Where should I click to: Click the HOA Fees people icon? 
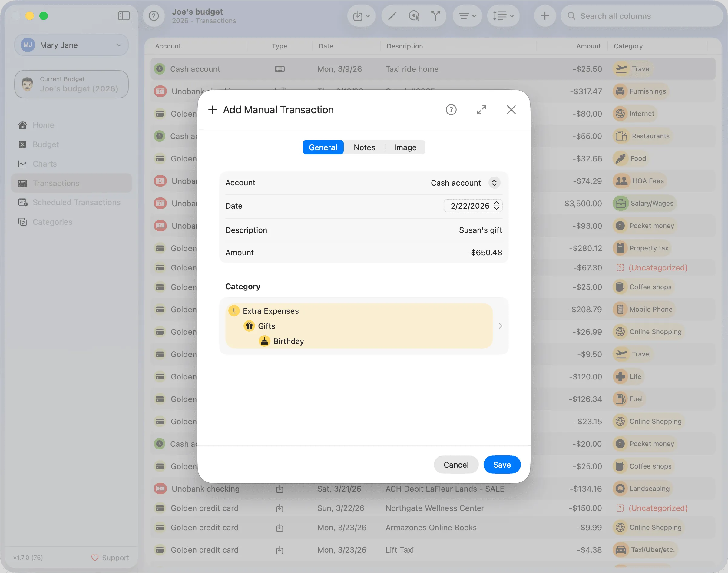coord(621,181)
